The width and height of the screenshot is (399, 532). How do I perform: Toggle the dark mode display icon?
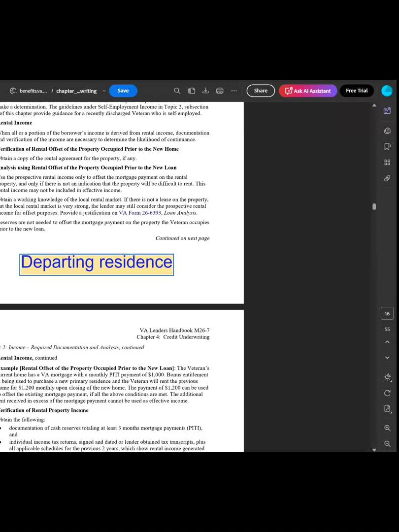click(x=388, y=377)
